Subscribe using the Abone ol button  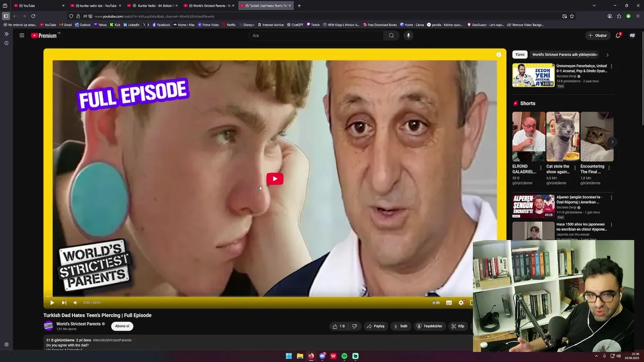[122, 326]
